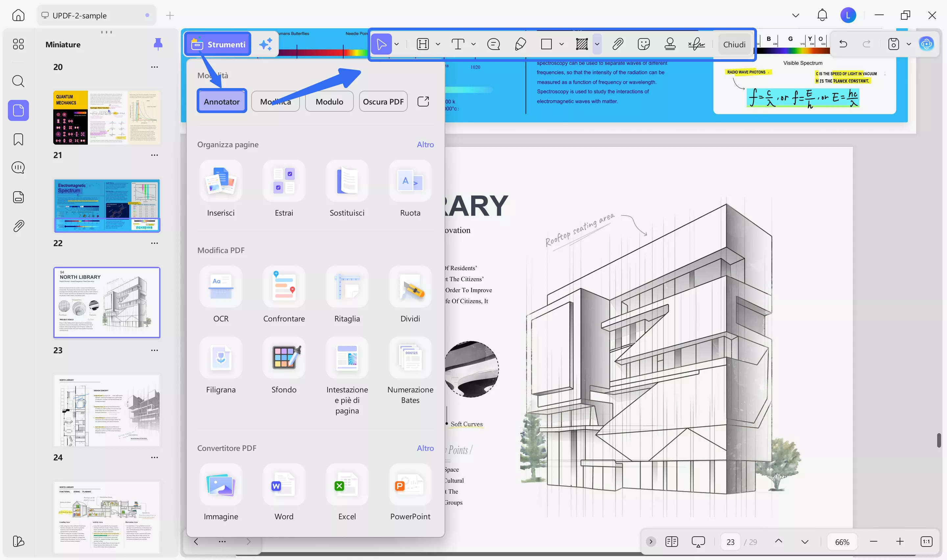Click Chiudi to close annotation toolbar
Viewport: 947px width, 560px height.
[734, 44]
